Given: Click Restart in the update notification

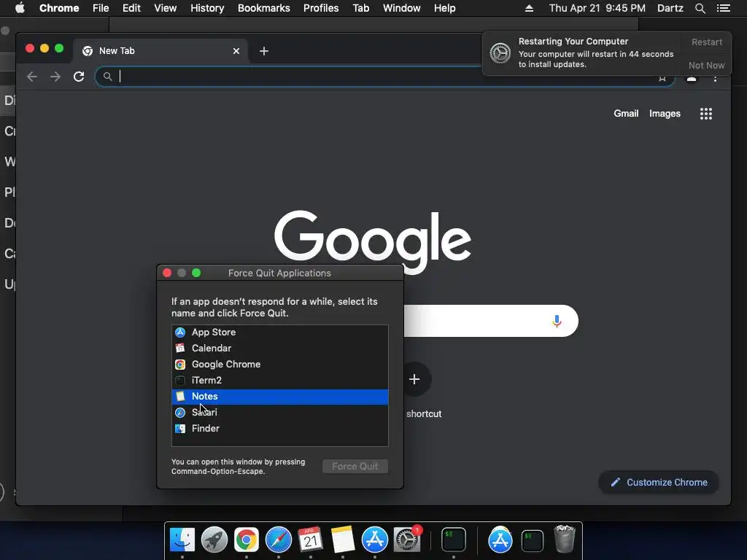Looking at the screenshot, I should tap(707, 42).
